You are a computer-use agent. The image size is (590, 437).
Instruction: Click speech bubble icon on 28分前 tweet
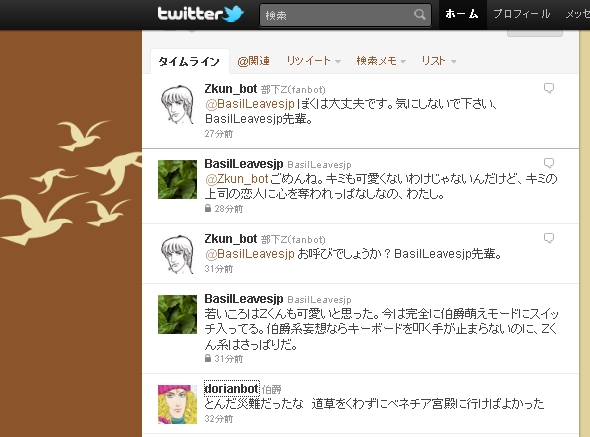tap(549, 163)
